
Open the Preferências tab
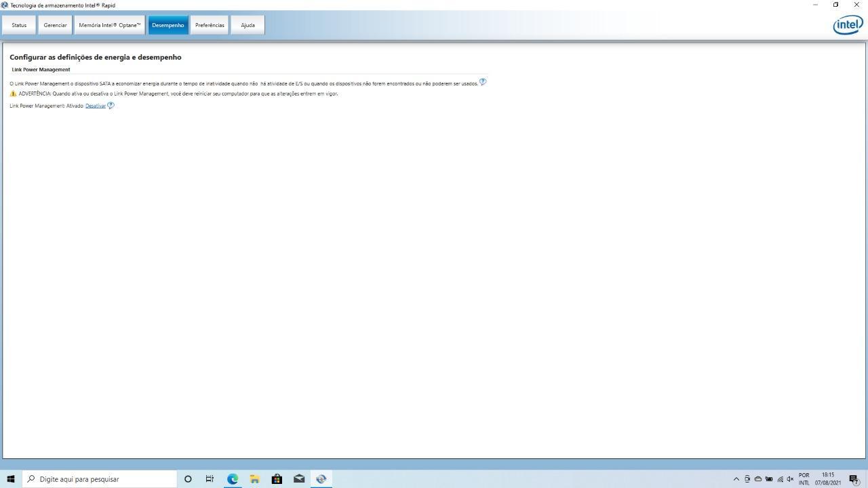(210, 25)
